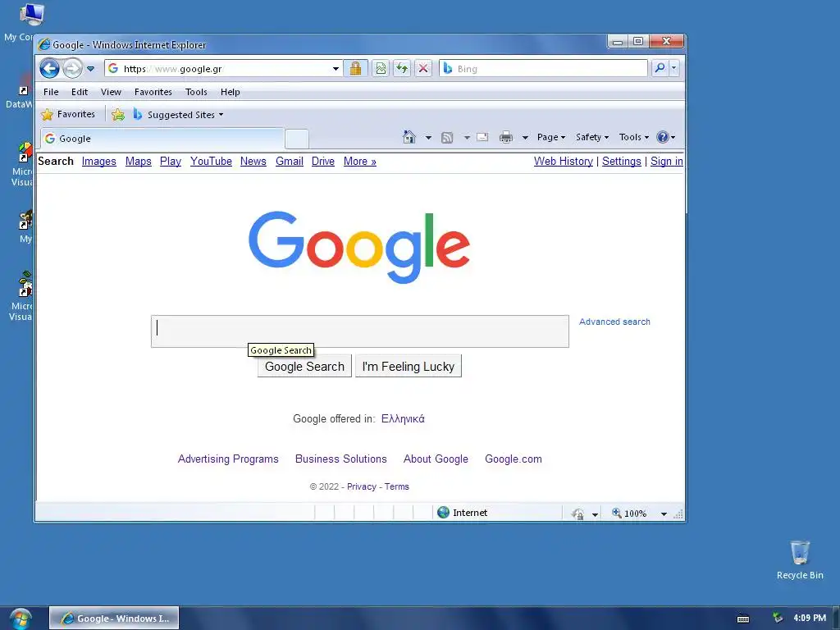Open the Images link
The width and height of the screenshot is (840, 630).
pos(99,162)
